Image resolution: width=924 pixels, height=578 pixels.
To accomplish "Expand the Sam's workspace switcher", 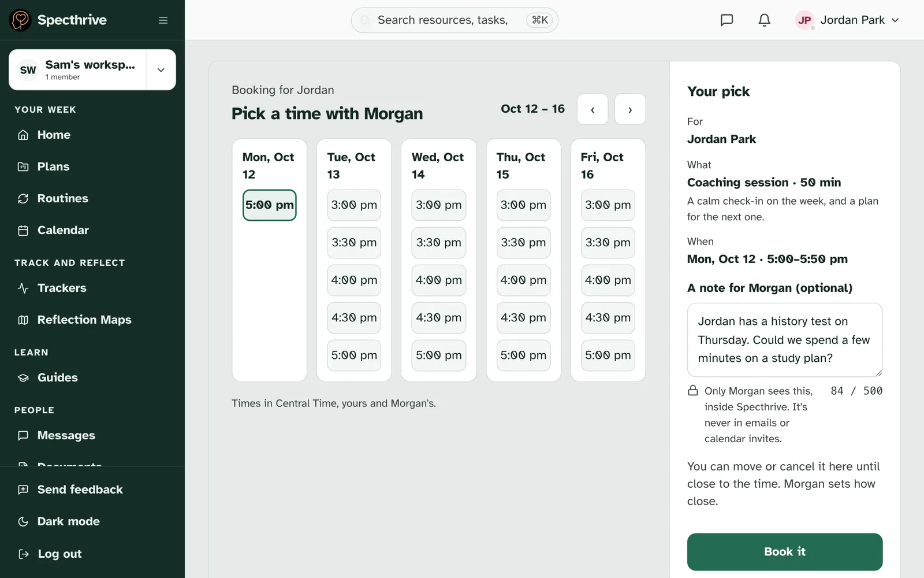I will tap(161, 70).
